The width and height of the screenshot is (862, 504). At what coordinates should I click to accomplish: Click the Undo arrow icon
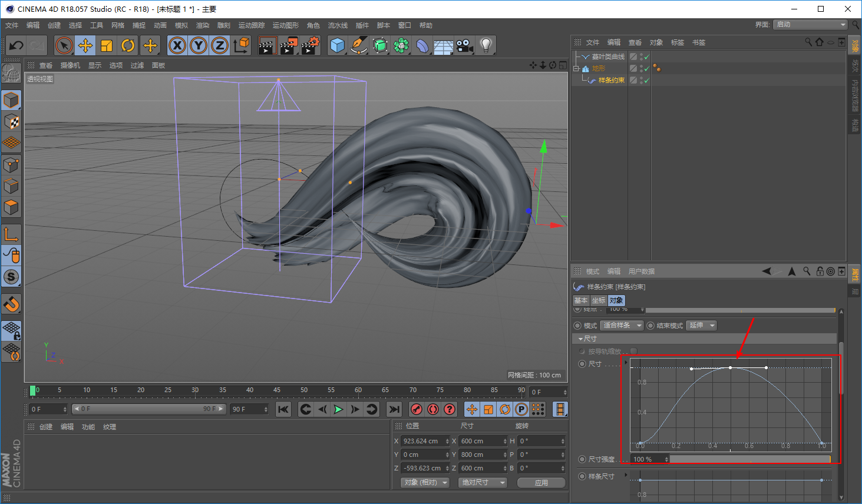16,45
